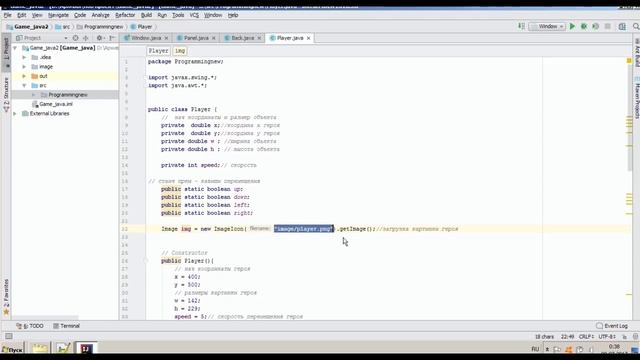
Task: Click line 22 Image img declaration
Action: [309, 229]
